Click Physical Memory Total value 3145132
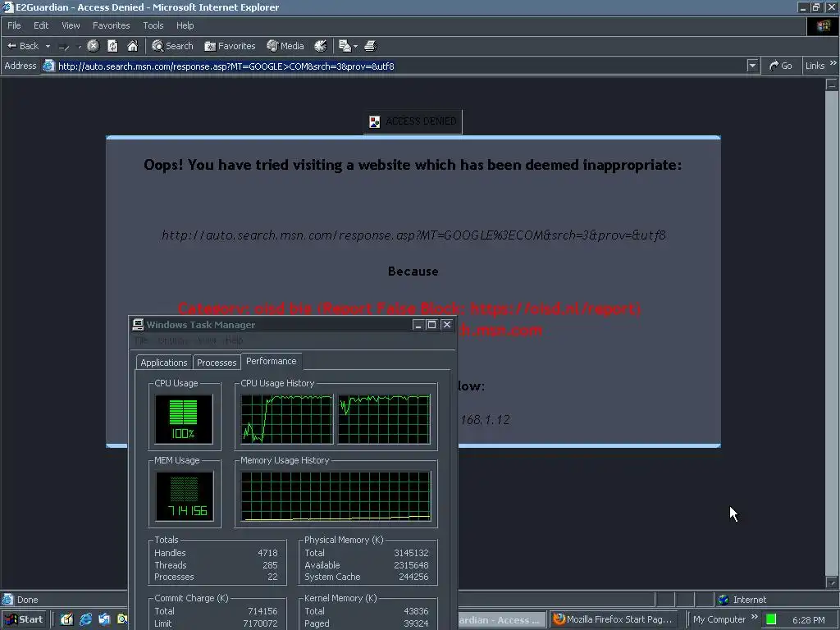 [412, 553]
